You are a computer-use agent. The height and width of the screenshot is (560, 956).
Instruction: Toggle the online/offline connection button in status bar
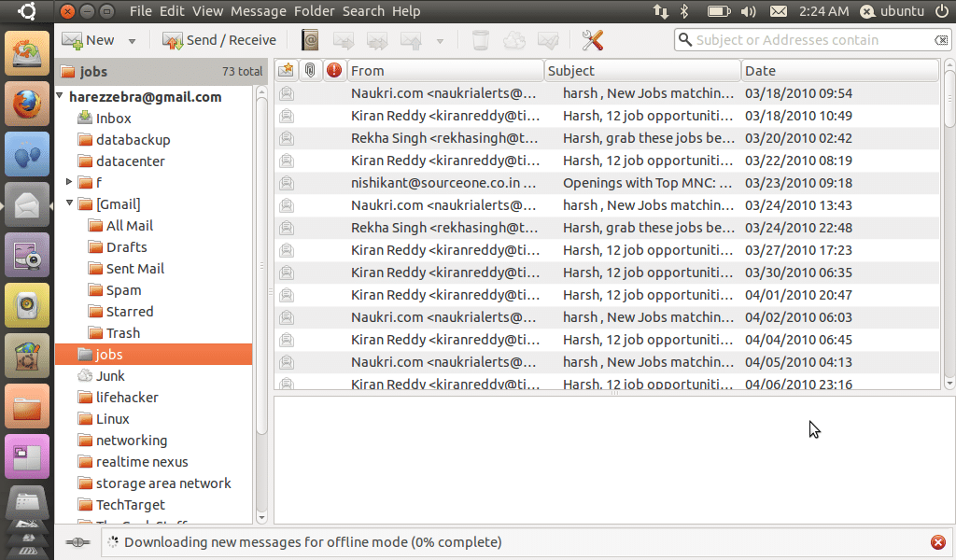78,542
